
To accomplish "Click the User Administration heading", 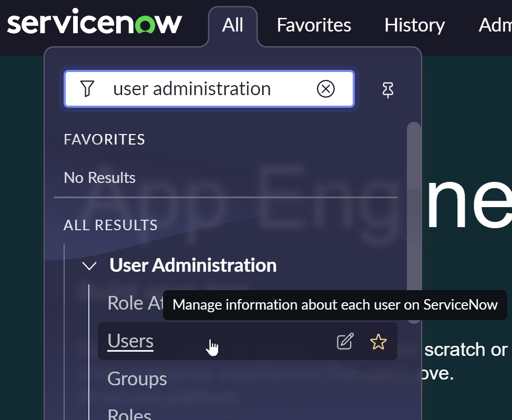I will point(193,265).
